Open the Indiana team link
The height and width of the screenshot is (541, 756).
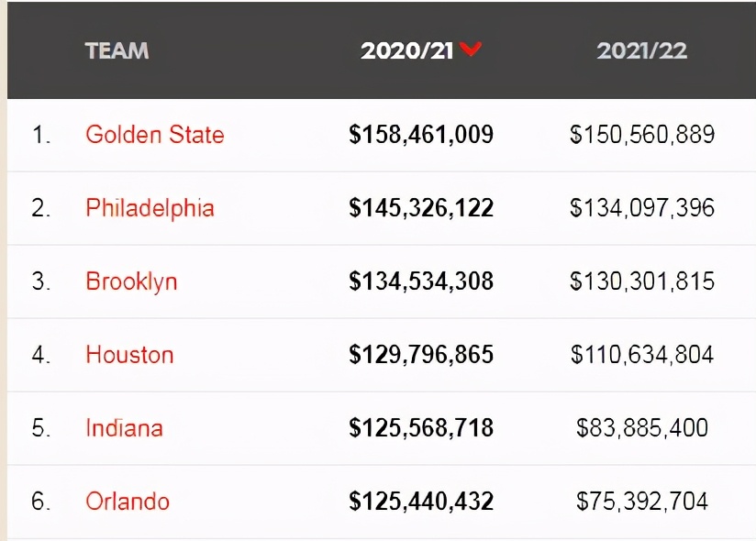coord(125,428)
